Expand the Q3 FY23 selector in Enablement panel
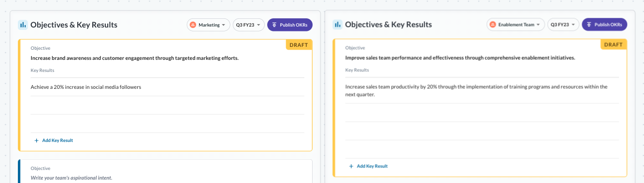 point(563,24)
